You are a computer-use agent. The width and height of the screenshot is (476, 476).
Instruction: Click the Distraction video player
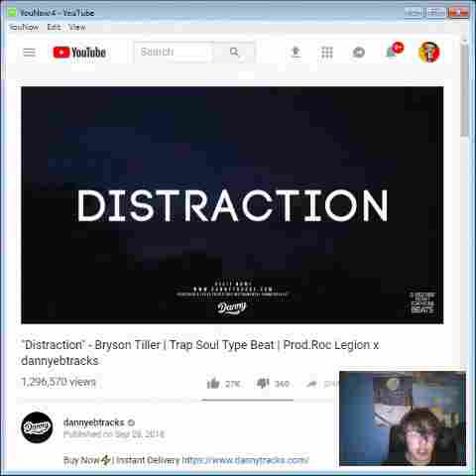pyautogui.click(x=232, y=205)
